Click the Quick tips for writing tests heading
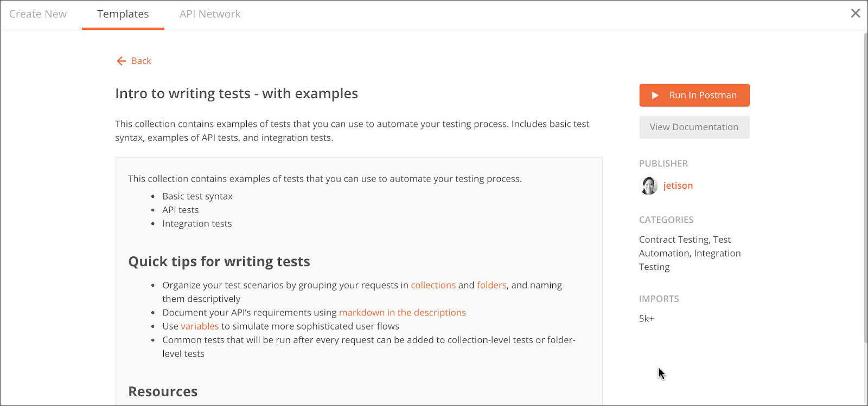 [219, 261]
